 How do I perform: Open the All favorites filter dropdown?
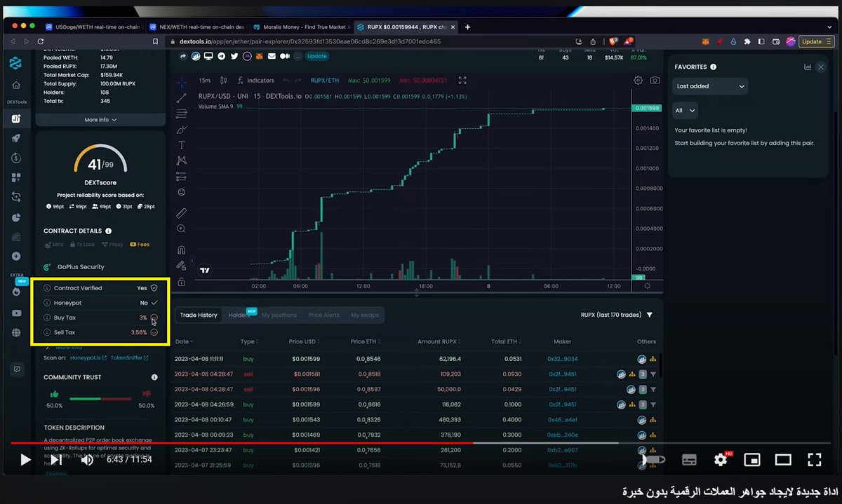pos(685,111)
